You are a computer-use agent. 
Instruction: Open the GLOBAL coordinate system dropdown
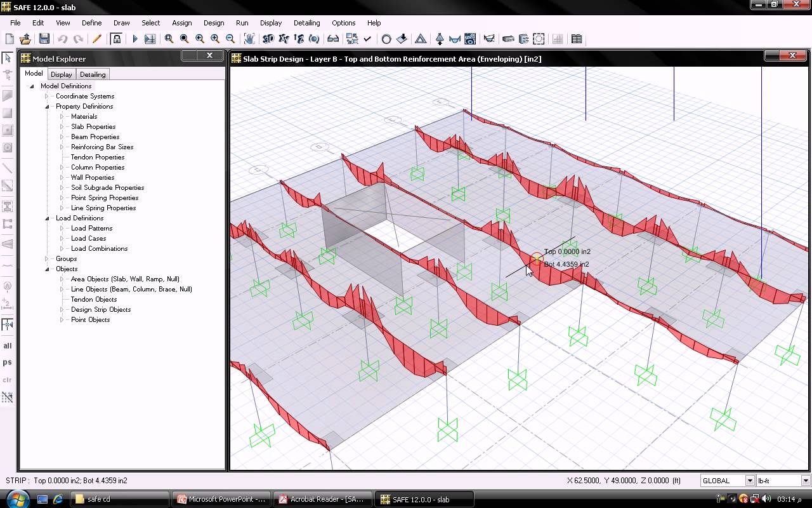(x=749, y=481)
